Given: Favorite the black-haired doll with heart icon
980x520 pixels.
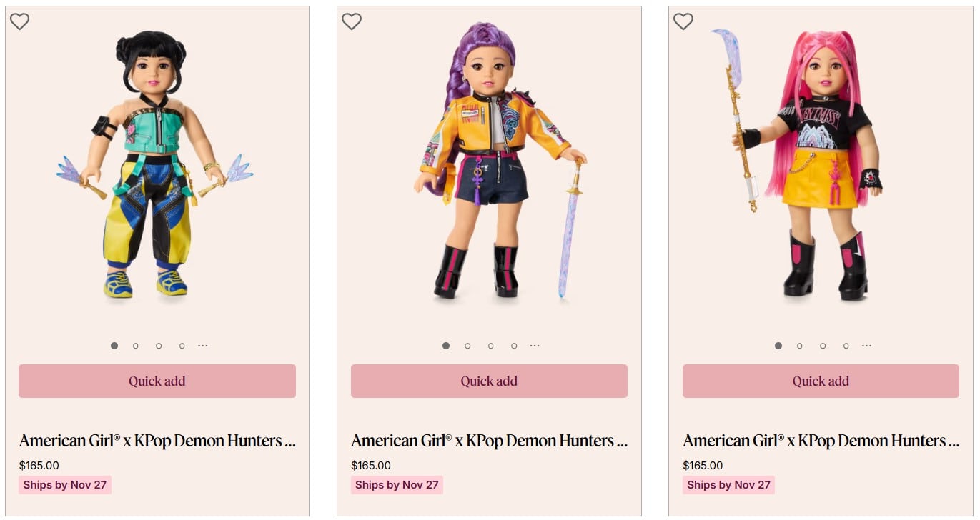Looking at the screenshot, I should pyautogui.click(x=19, y=21).
